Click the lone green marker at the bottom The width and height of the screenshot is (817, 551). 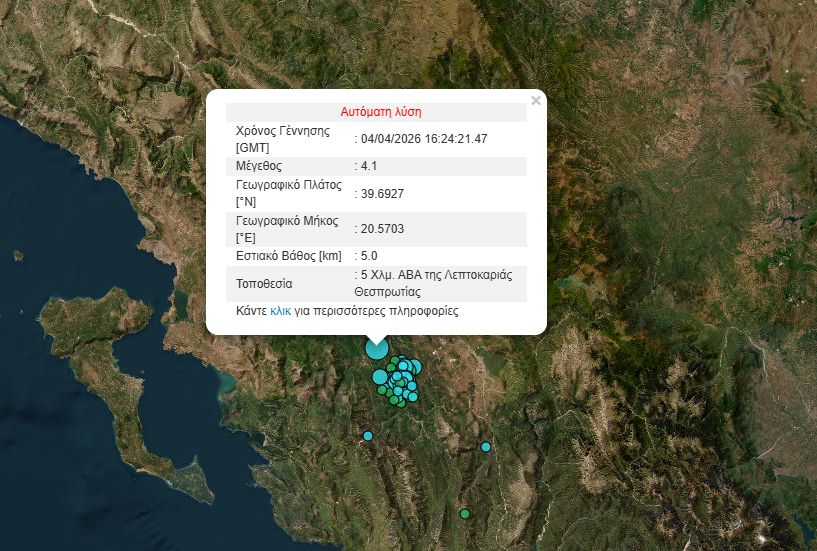(464, 514)
